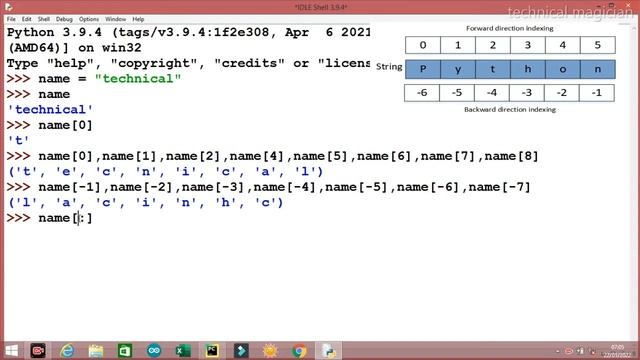Click the 'technical' output line
640x360 pixels.
(50, 109)
